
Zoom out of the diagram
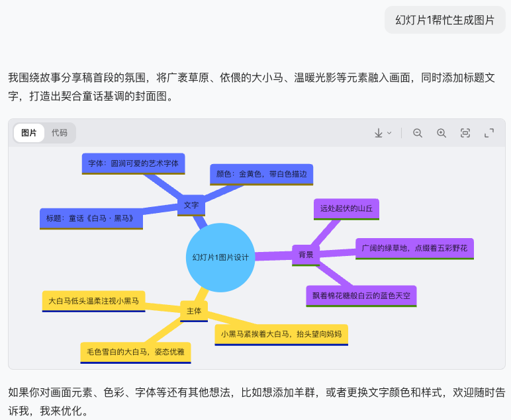coord(418,133)
